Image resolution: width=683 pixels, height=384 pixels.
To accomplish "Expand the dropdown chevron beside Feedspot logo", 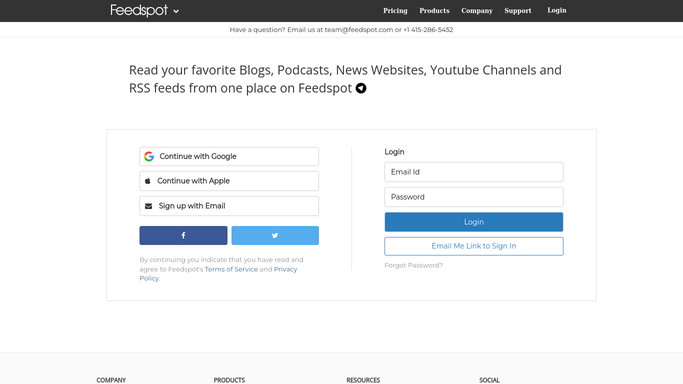I will (176, 12).
